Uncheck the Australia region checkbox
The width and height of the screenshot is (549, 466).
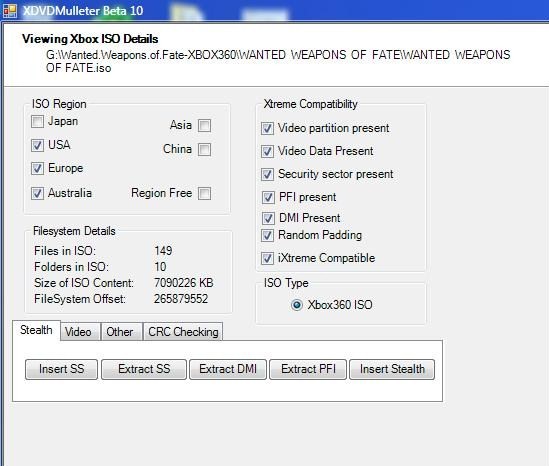(x=37, y=193)
